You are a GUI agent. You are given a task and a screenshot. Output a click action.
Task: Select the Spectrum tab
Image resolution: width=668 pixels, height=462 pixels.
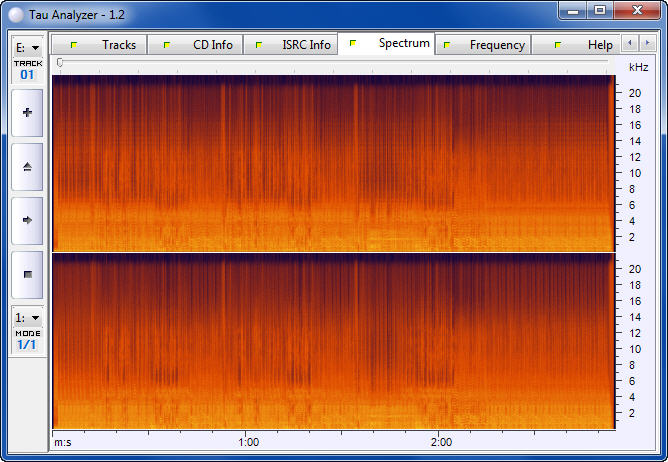point(390,44)
